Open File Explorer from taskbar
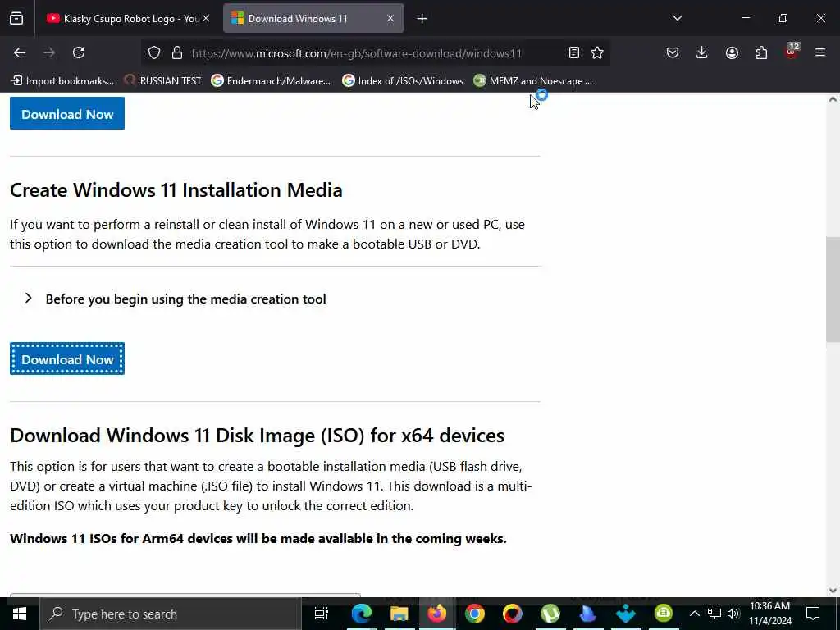Image resolution: width=840 pixels, height=630 pixels. point(399,614)
